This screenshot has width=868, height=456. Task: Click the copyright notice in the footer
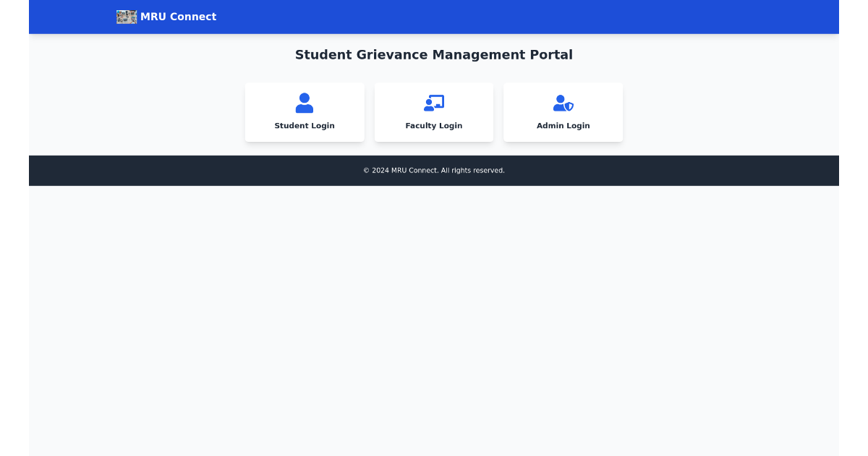pyautogui.click(x=433, y=170)
